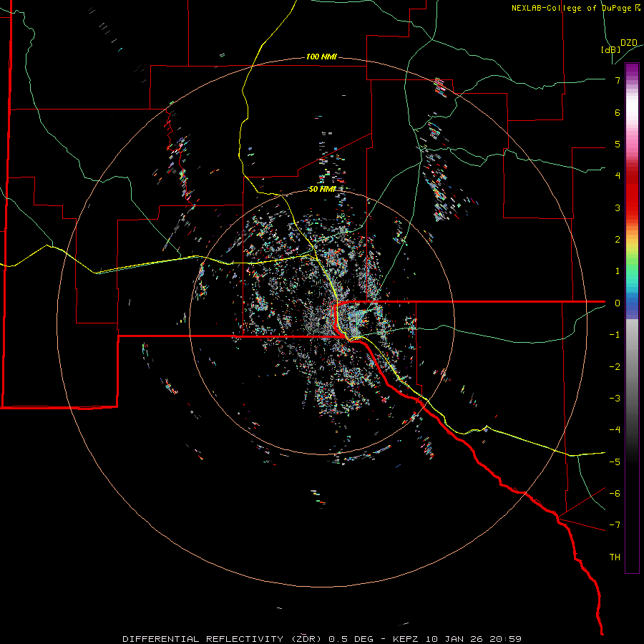Click the 10 JAN 26 date
Screen dimensions: 644x644
(x=455, y=639)
